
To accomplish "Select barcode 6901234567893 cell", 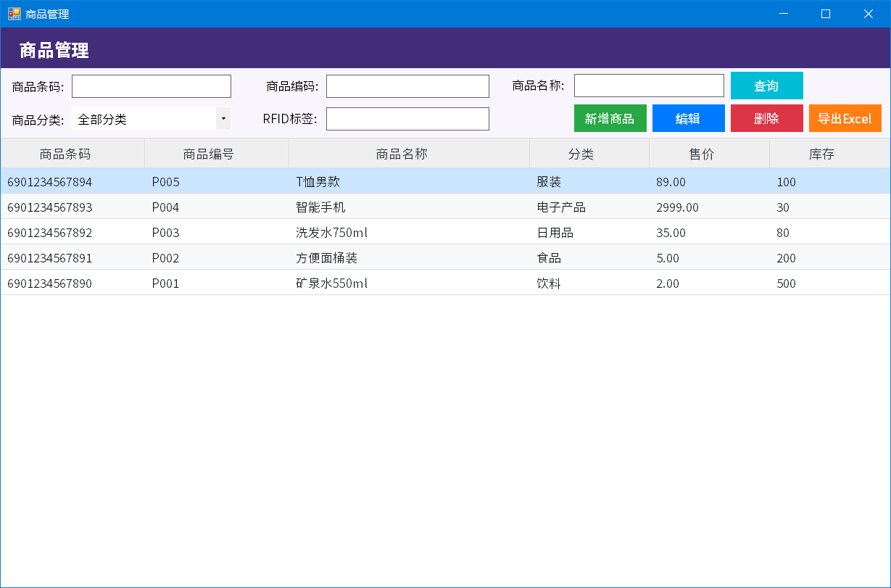I will point(72,207).
